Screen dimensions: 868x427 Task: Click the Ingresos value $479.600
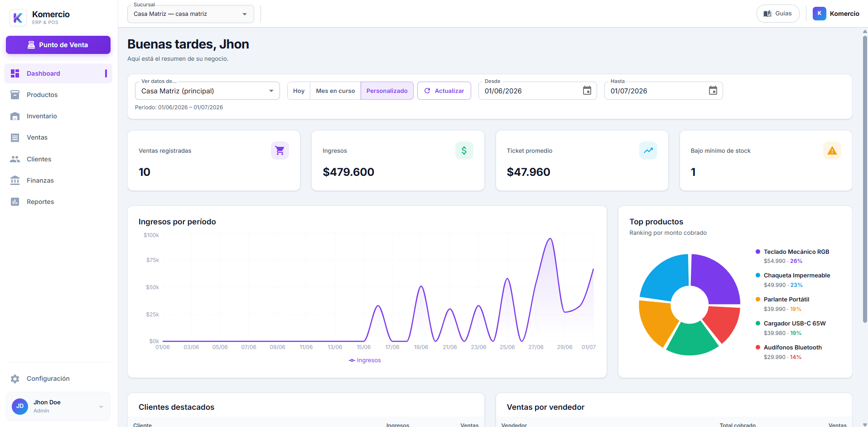348,172
